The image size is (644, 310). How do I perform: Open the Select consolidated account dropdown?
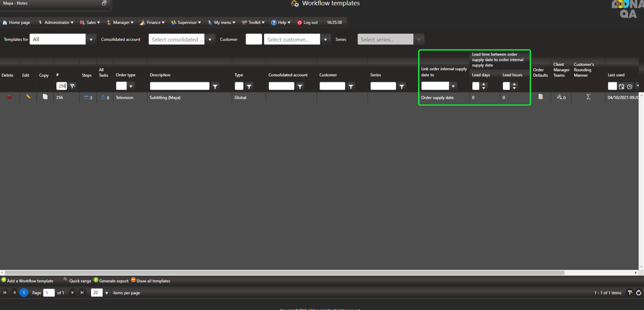(x=210, y=40)
